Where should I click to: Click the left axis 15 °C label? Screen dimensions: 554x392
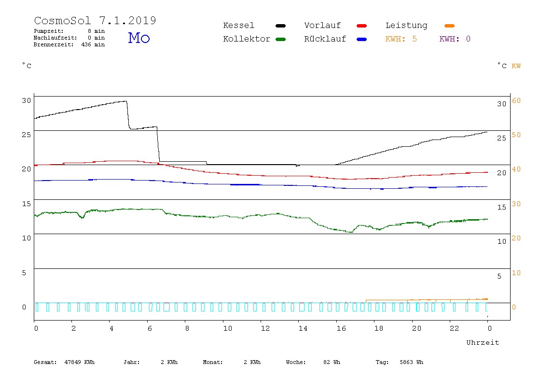pos(27,204)
